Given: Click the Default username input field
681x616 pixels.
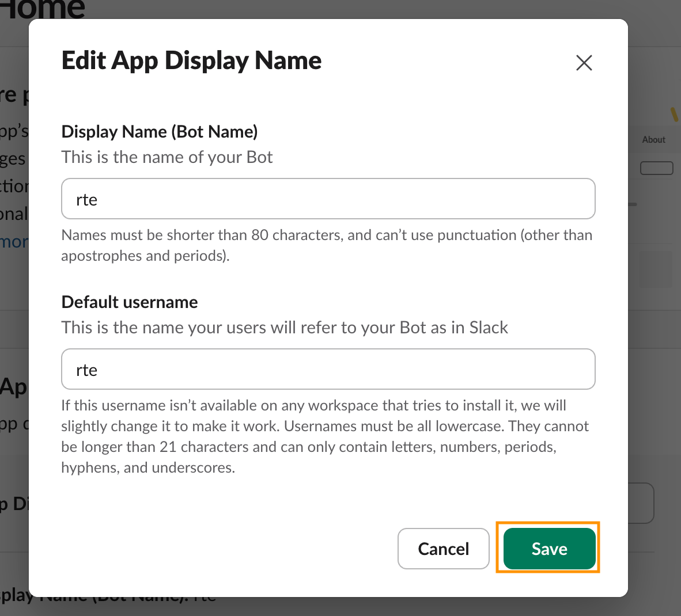Looking at the screenshot, I should coord(328,369).
